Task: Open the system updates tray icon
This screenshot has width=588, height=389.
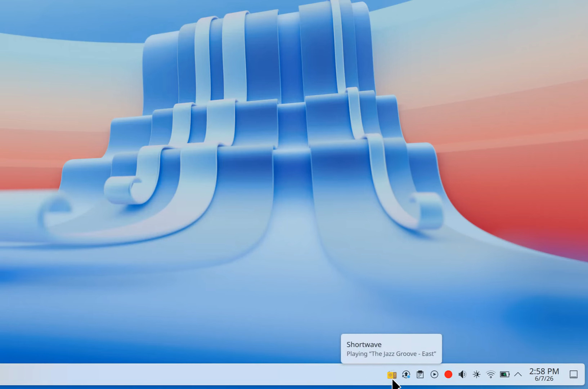Action: click(x=406, y=375)
